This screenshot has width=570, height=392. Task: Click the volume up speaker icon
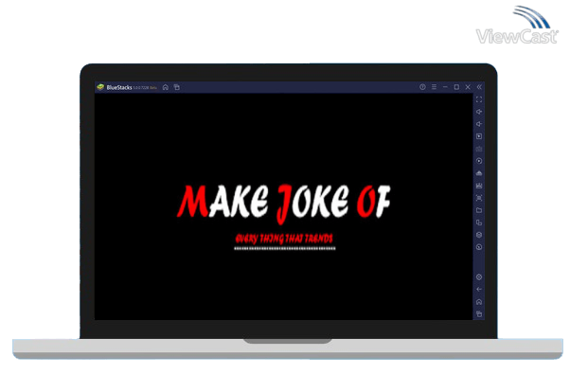pos(479,112)
